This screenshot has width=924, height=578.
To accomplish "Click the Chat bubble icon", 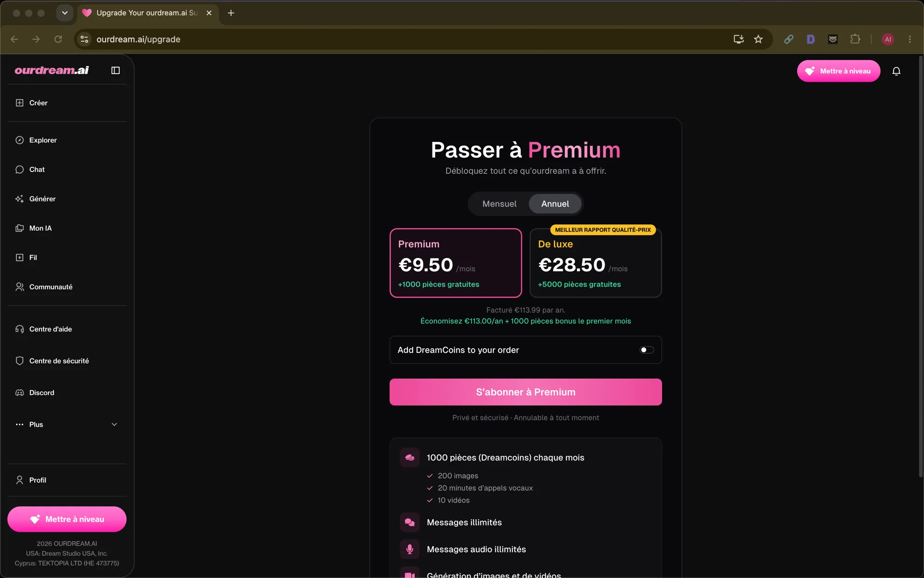I will (19, 169).
